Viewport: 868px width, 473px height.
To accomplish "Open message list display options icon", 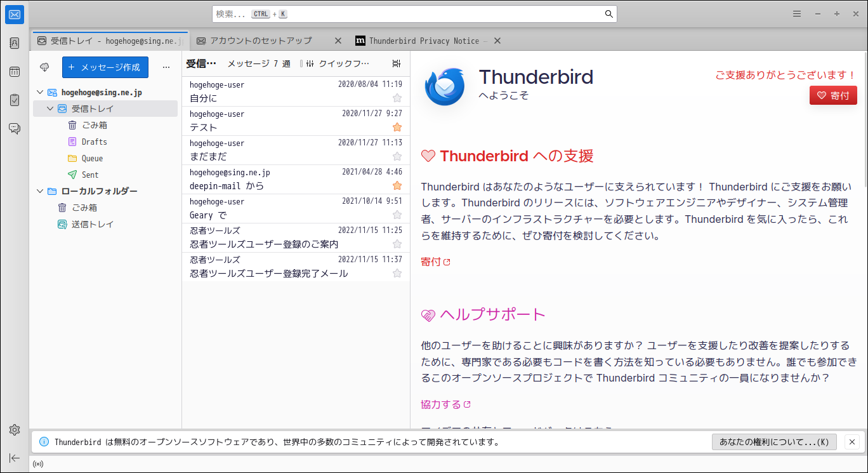I will tap(397, 63).
